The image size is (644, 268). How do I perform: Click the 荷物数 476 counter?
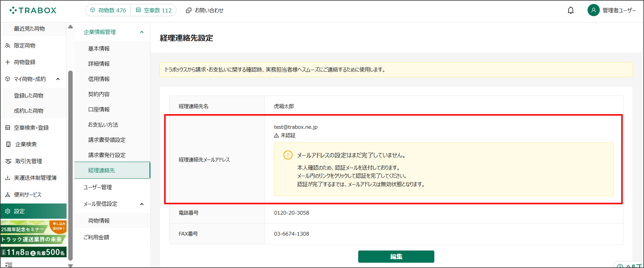point(108,10)
